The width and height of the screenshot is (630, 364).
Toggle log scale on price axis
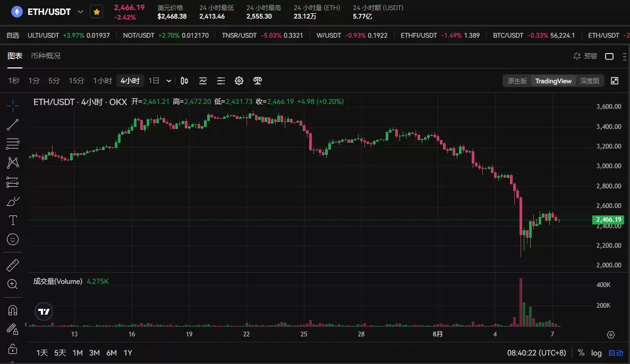[x=597, y=353]
